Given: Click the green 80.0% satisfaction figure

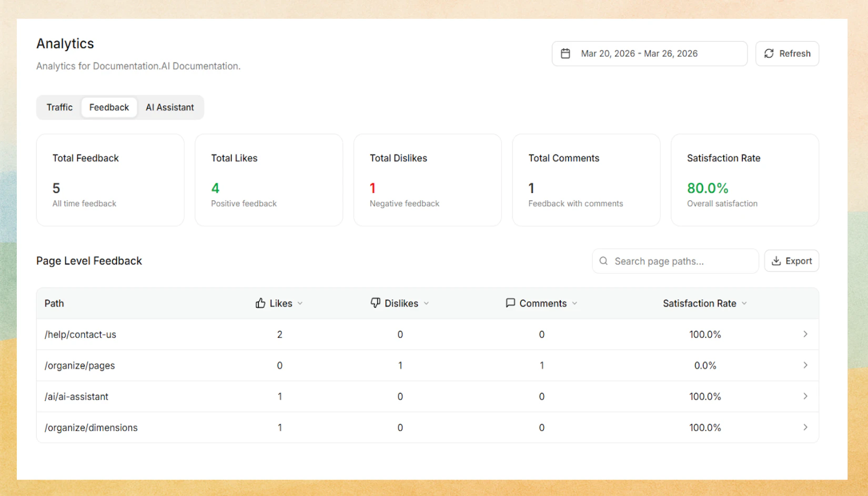Looking at the screenshot, I should coord(708,188).
